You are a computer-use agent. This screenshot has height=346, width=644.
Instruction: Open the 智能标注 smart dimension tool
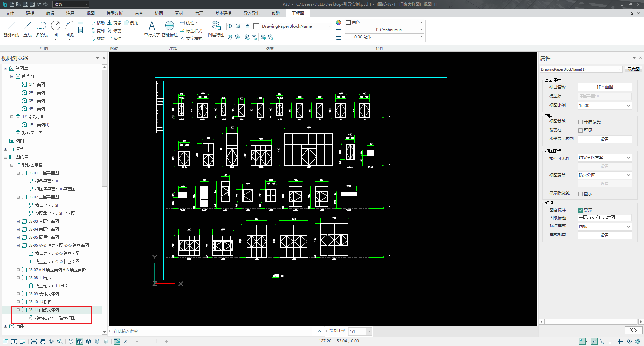click(170, 29)
